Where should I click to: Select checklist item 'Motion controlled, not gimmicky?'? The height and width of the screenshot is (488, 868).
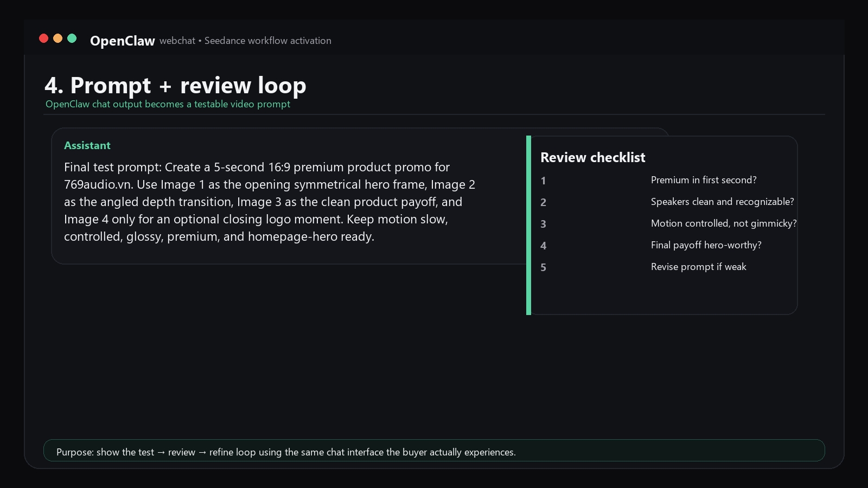(724, 223)
